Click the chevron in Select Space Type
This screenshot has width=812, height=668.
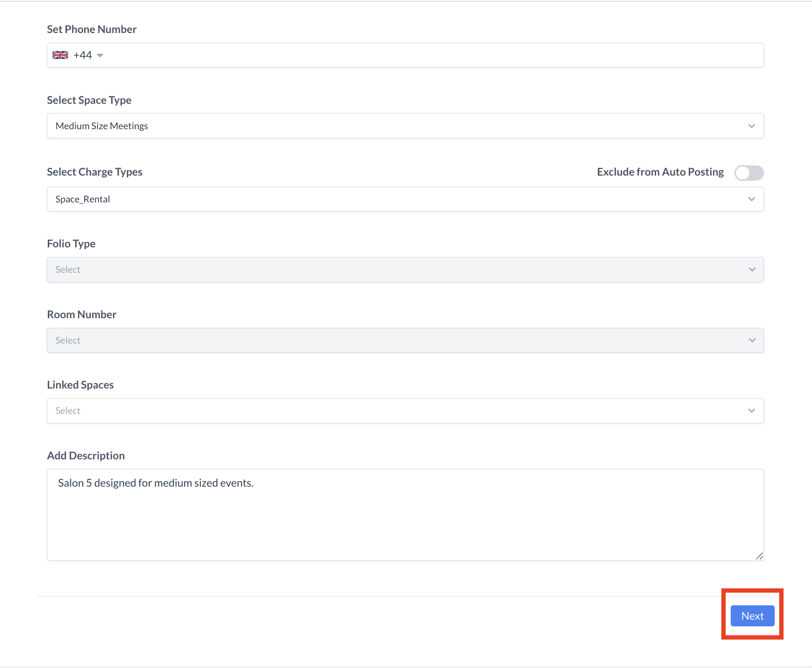pos(751,126)
